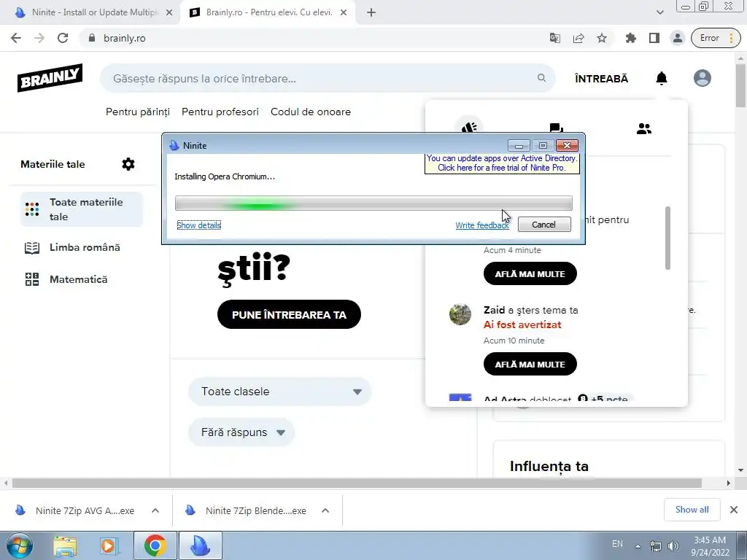Image resolution: width=747 pixels, height=560 pixels.
Task: Click EN language indicator
Action: [x=617, y=544]
